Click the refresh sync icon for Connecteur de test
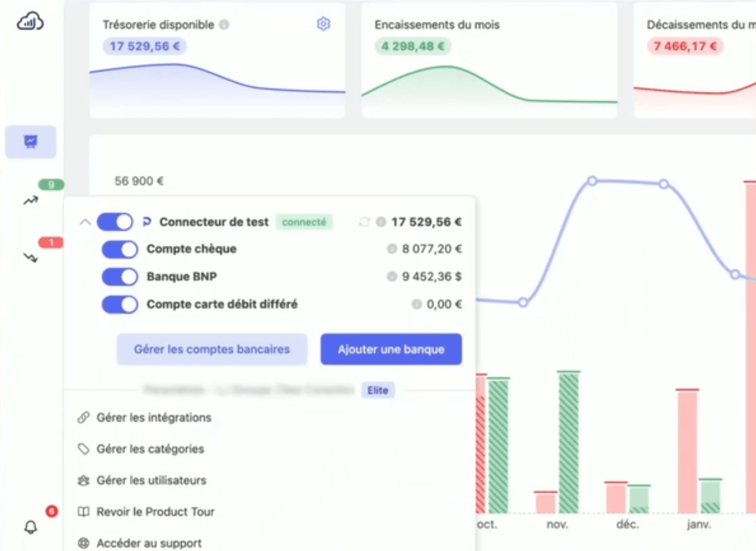Viewport: 756px width, 551px height. 364,222
